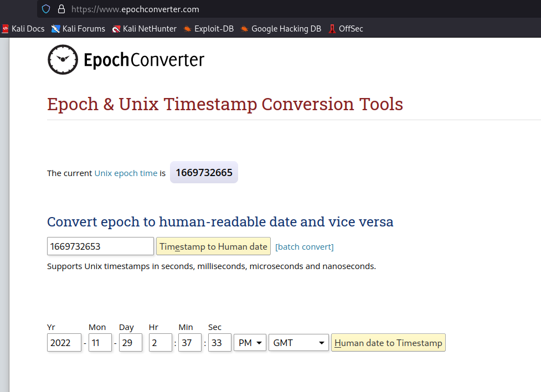Click the Yr field showing 2022

(64, 343)
